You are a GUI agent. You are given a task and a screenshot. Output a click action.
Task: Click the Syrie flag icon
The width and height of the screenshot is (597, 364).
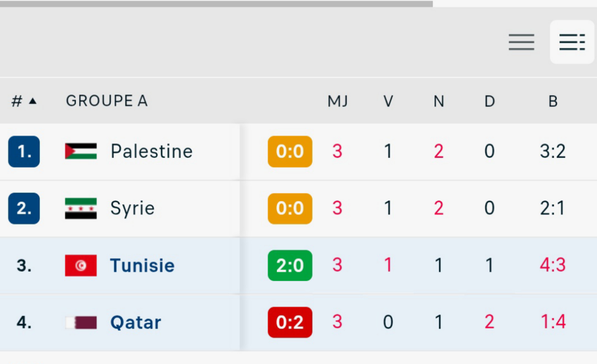pyautogui.click(x=81, y=208)
